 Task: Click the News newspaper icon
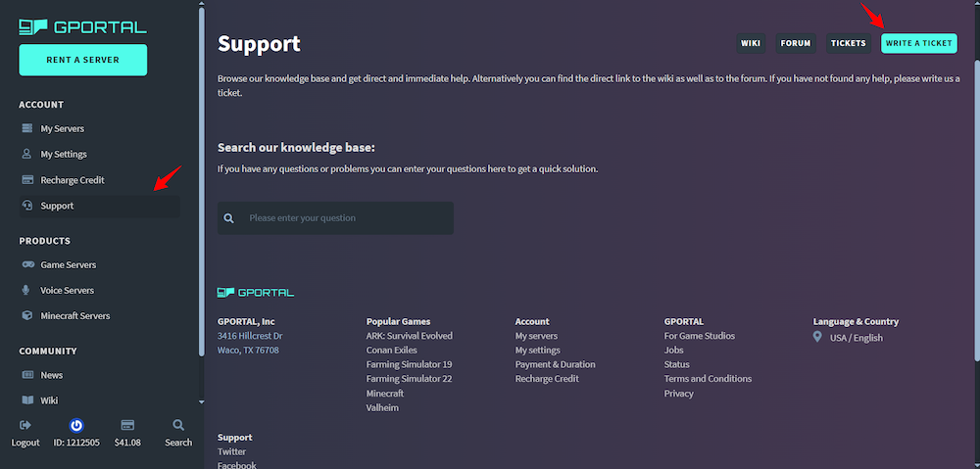click(27, 375)
